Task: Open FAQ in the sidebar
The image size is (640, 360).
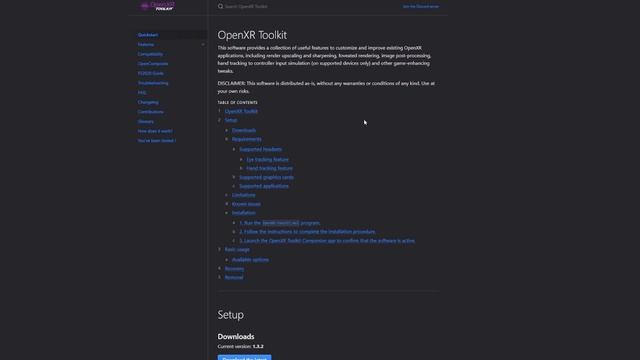Action: coord(142,93)
